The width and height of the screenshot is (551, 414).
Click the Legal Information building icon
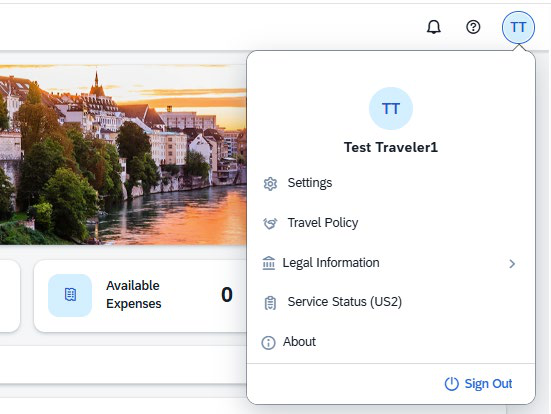click(269, 263)
